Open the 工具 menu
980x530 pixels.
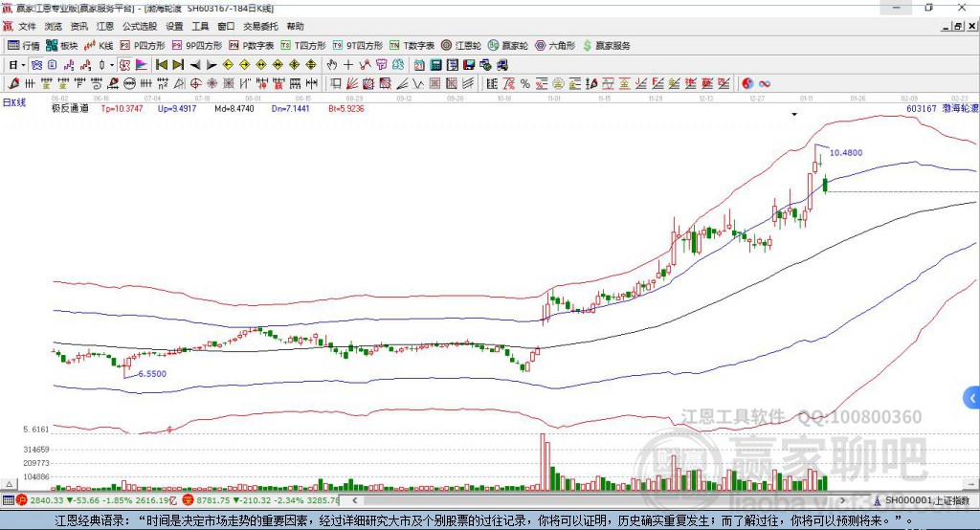[x=200, y=26]
